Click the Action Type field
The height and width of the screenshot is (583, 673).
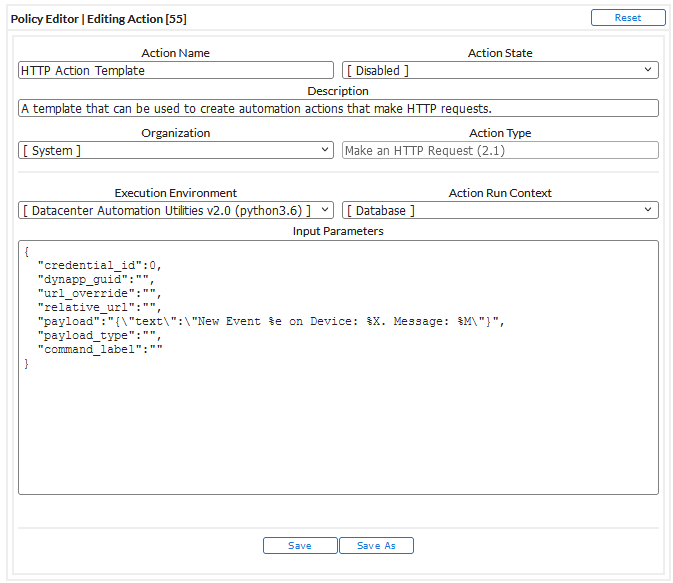coord(500,150)
